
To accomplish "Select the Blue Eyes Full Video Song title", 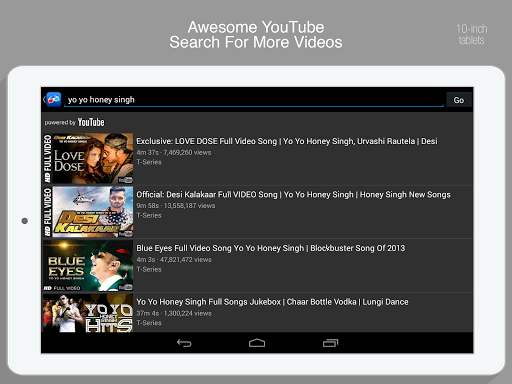I will (x=271, y=248).
